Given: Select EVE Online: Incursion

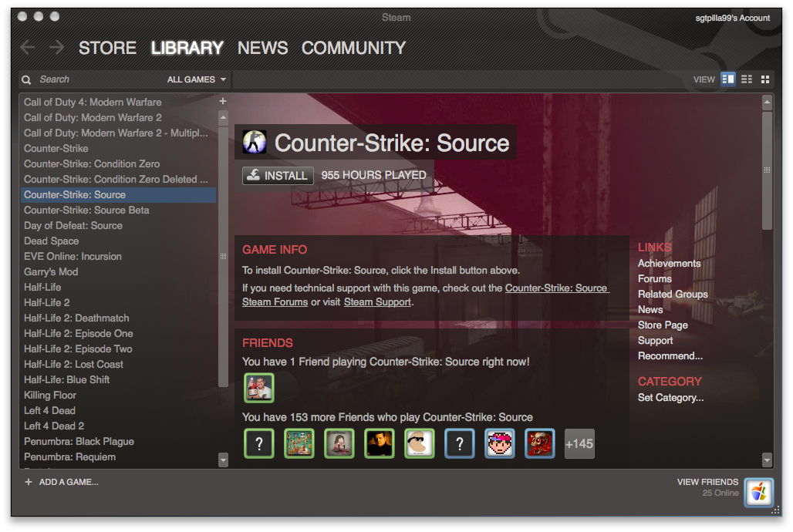Looking at the screenshot, I should [x=118, y=257].
